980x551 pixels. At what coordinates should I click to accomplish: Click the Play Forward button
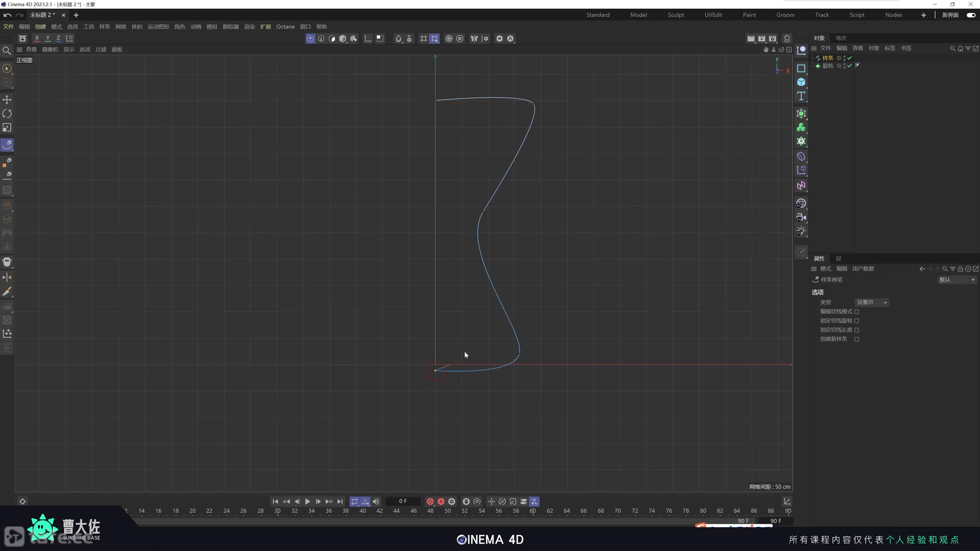click(307, 501)
